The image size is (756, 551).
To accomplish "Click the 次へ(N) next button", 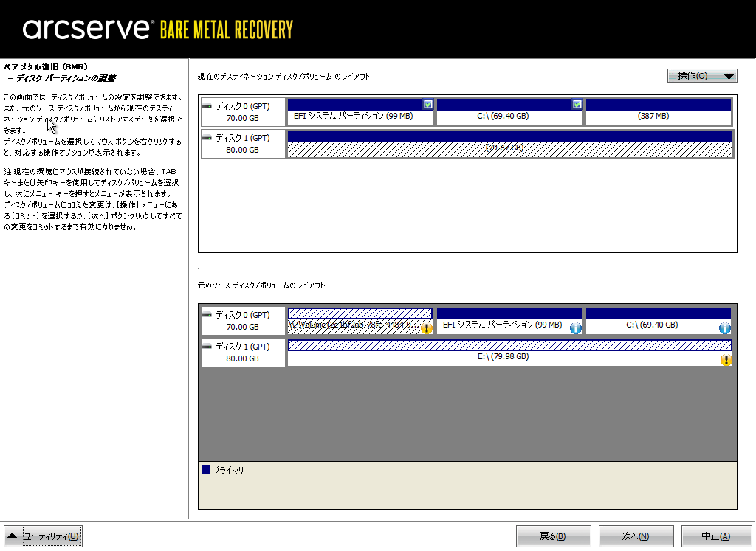I will point(636,536).
